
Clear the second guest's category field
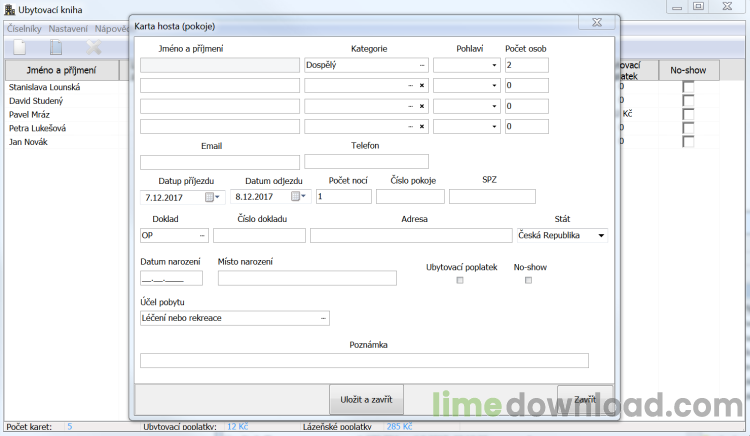point(422,86)
